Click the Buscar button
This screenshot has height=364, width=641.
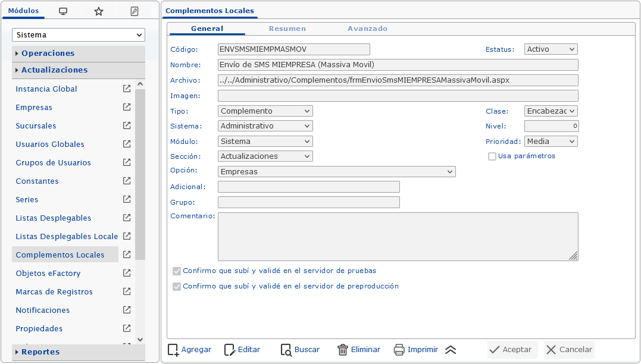coord(300,350)
